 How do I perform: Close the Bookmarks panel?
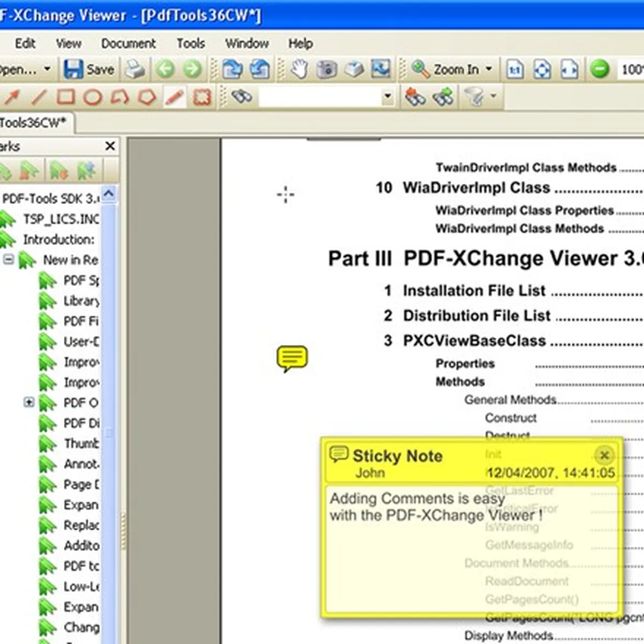[x=110, y=146]
